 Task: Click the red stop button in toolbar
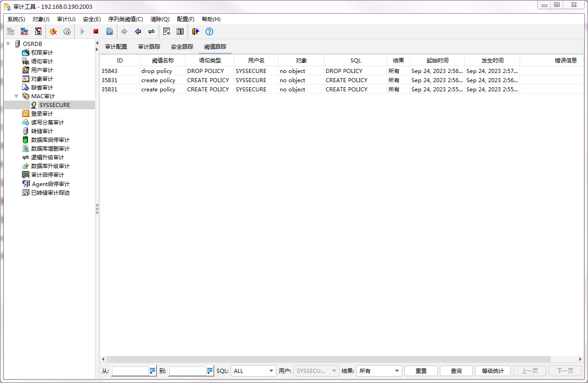click(x=96, y=32)
